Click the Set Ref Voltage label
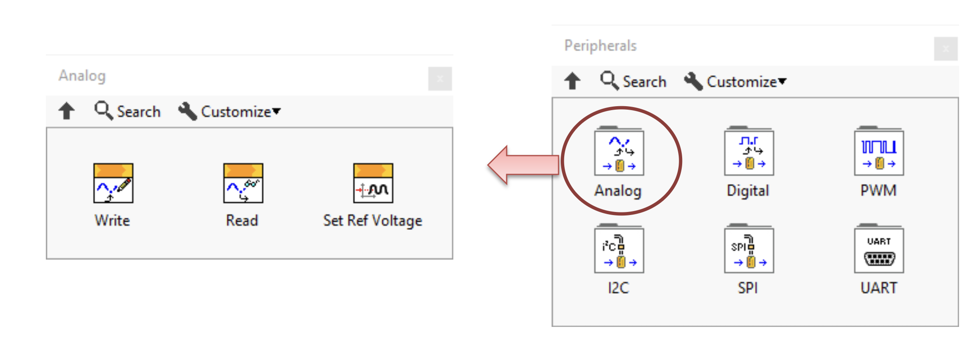 point(373,221)
